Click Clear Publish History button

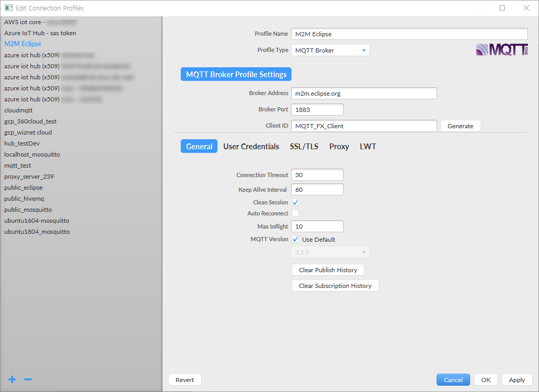click(328, 270)
